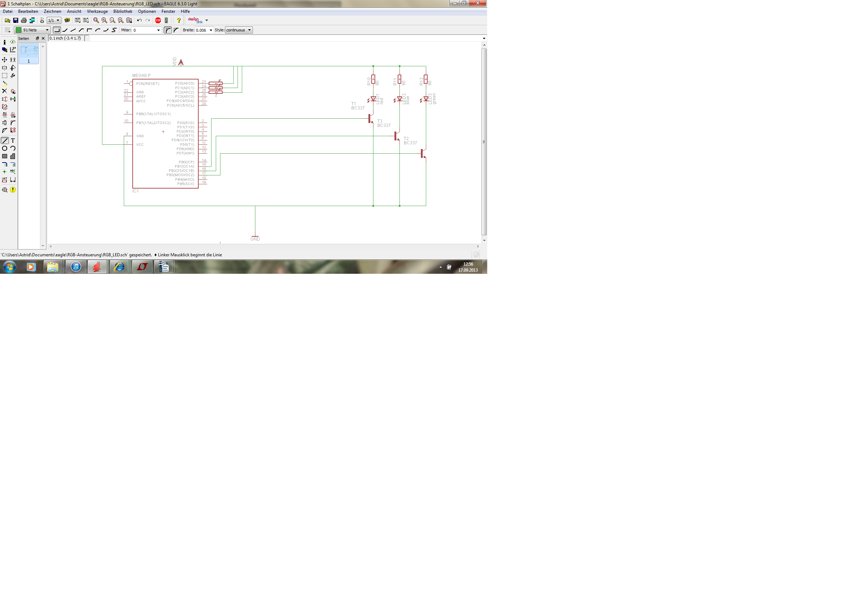Run a script with the SCR icon
Viewport: 856px width, 616px height.
(78, 20)
